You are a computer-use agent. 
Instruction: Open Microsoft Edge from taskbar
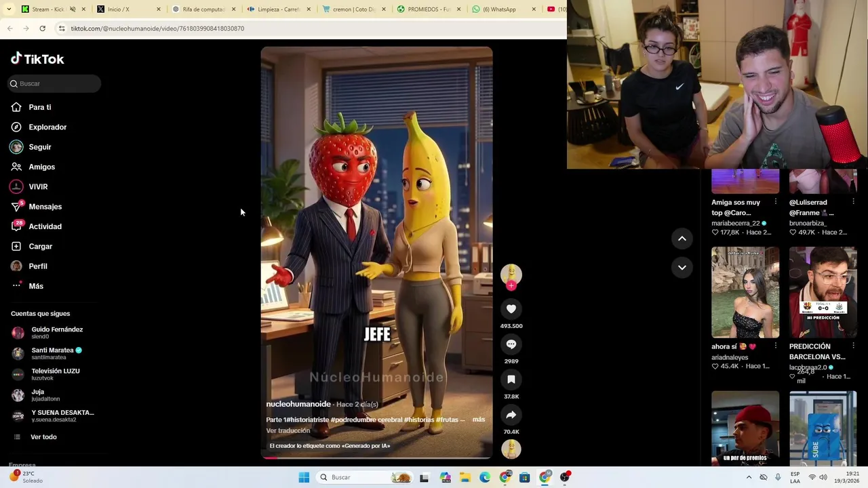click(x=485, y=477)
